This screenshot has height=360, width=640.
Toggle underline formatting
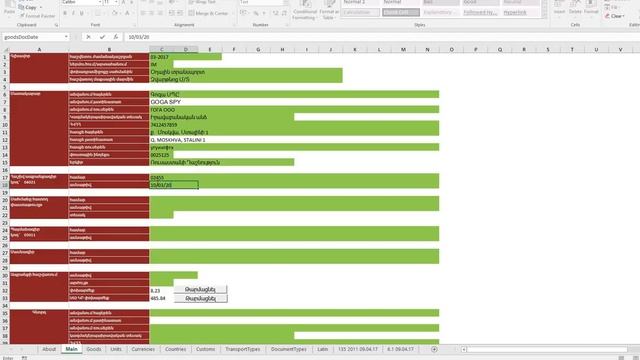pyautogui.click(x=82, y=13)
